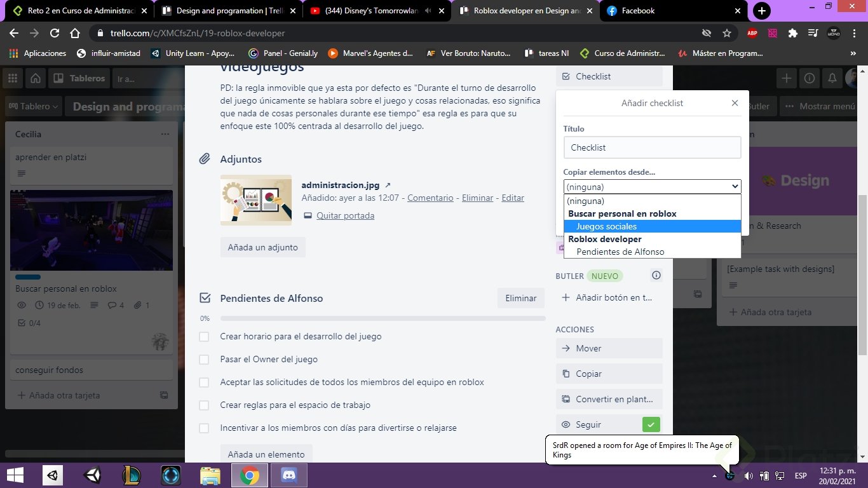Open the Butler info icon
Image resolution: width=868 pixels, height=488 pixels.
point(656,275)
